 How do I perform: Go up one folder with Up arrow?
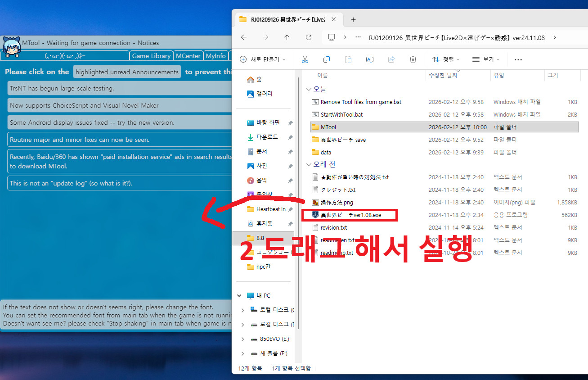[287, 37]
